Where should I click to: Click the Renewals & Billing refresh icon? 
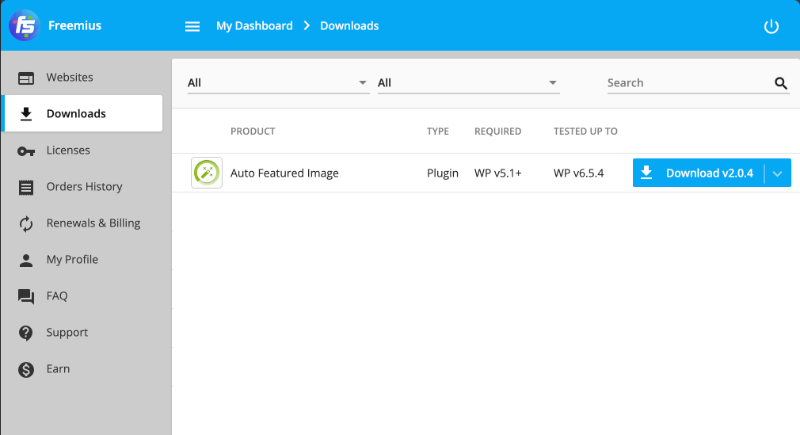(x=26, y=224)
